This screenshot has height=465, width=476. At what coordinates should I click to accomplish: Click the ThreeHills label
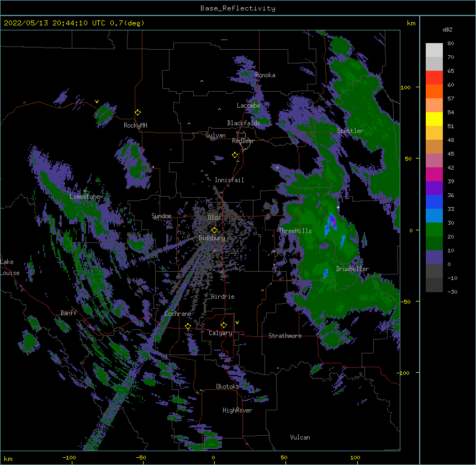click(x=295, y=231)
